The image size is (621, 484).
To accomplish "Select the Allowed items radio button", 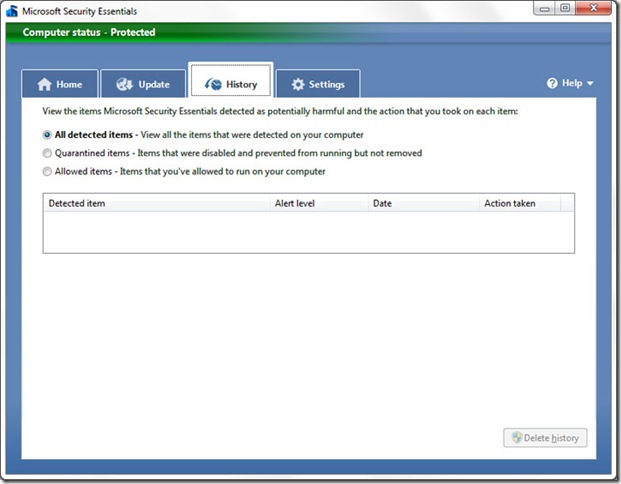I will tap(47, 171).
